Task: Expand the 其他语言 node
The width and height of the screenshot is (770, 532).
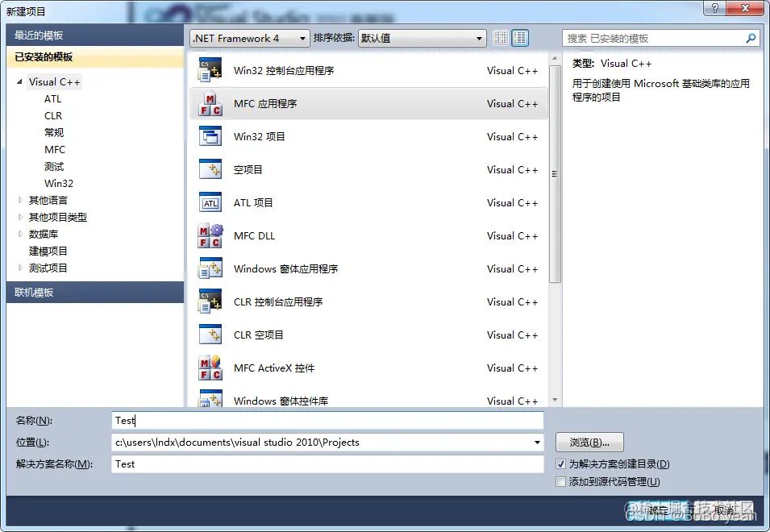Action: (x=20, y=200)
